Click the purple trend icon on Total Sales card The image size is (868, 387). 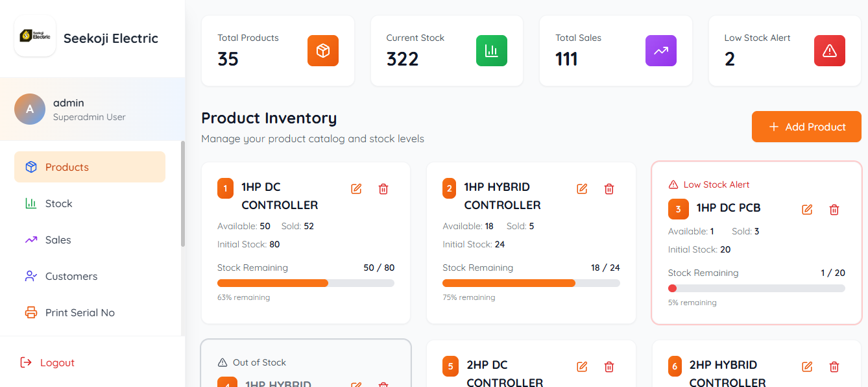coord(661,51)
